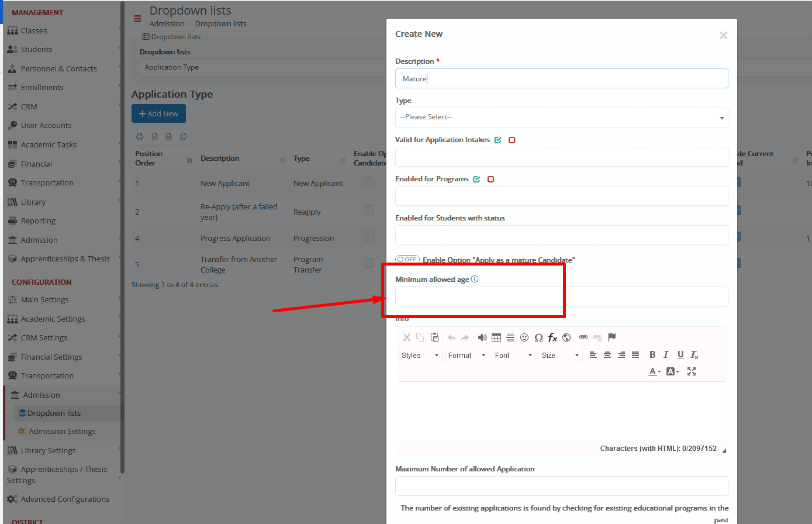Insert special character with Omega icon
The image size is (812, 524).
click(x=538, y=337)
